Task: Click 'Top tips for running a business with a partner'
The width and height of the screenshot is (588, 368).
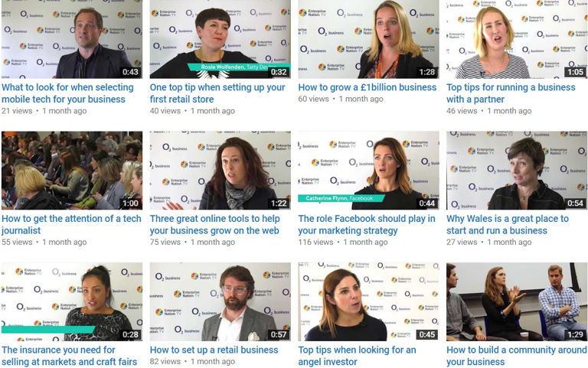Action: point(511,93)
